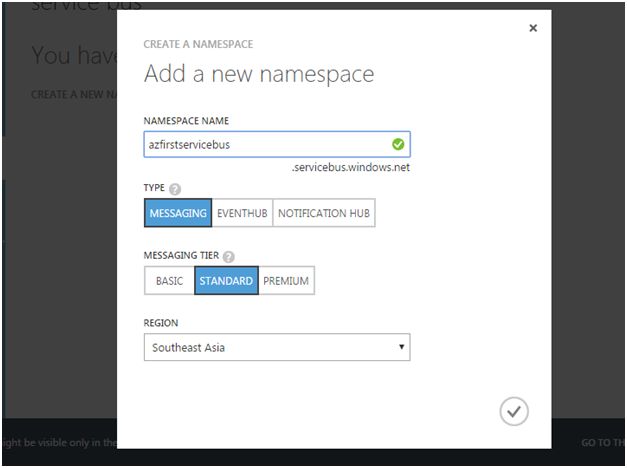Screen dimensions: 627x468
Task: Click the .servicebus.windows.net suffix text
Action: pyautogui.click(x=350, y=167)
